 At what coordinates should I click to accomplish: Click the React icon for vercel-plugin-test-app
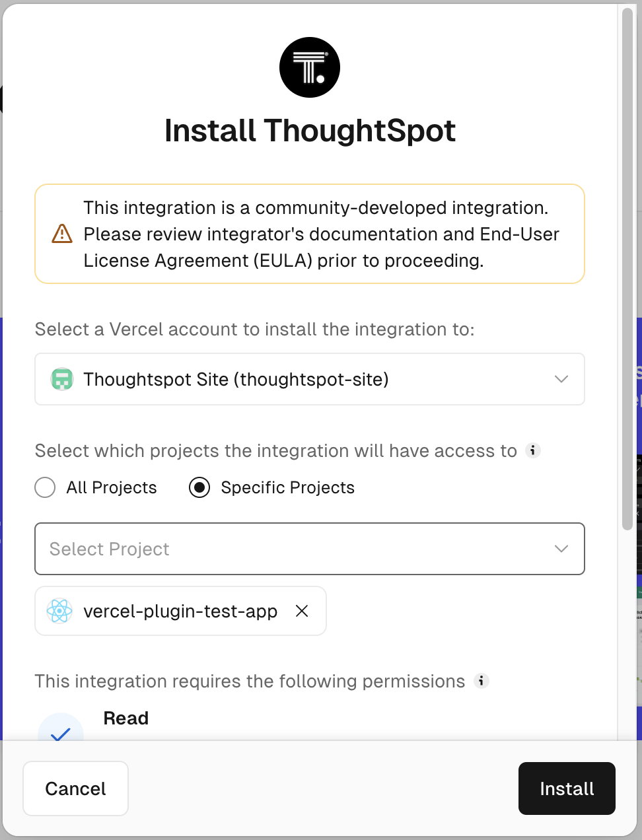point(59,611)
